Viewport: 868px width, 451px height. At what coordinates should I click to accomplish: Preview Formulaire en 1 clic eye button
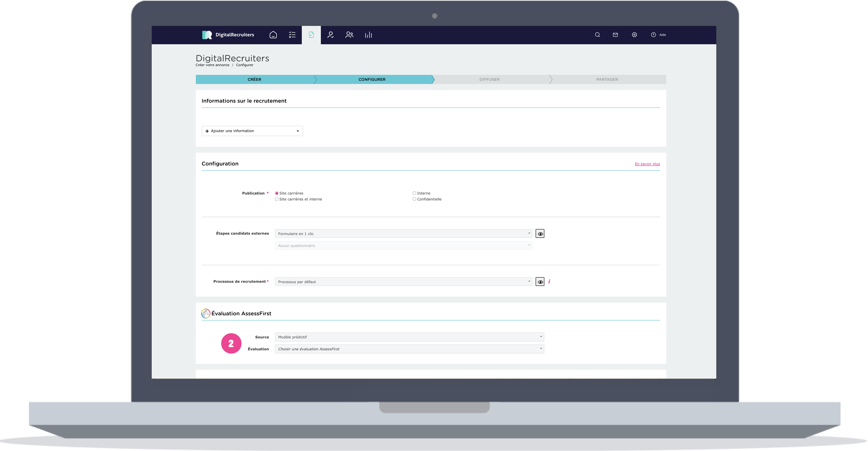click(540, 234)
